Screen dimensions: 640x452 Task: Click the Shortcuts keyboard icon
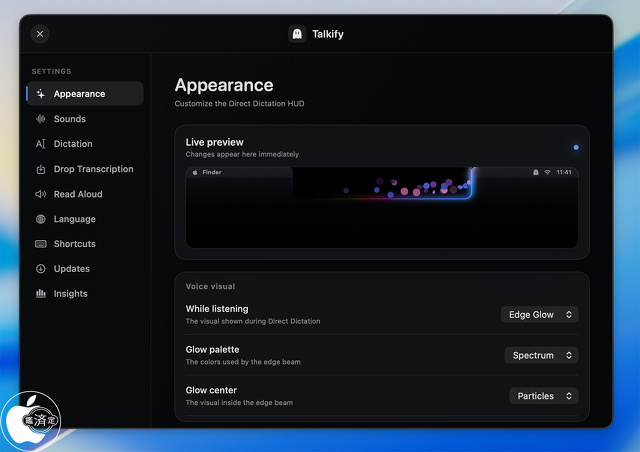coord(41,244)
